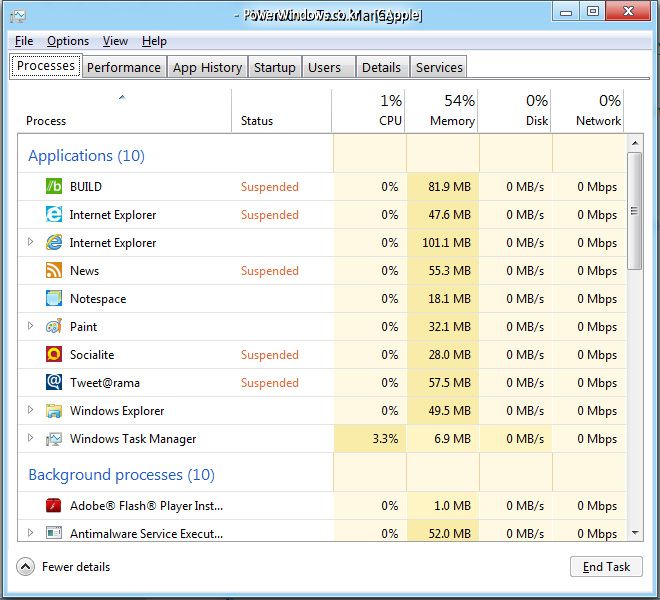Click the Antimalware Service Executable icon
Viewport: 660px width, 600px height.
click(54, 533)
